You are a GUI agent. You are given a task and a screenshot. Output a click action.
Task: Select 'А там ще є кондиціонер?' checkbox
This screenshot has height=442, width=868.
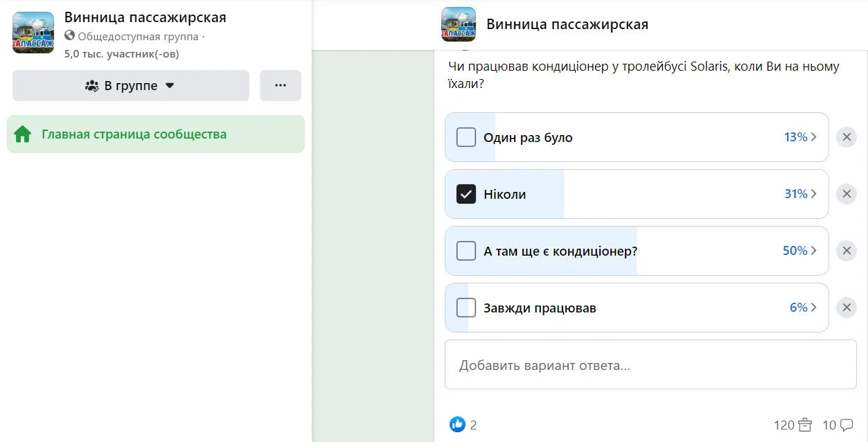[x=466, y=251]
